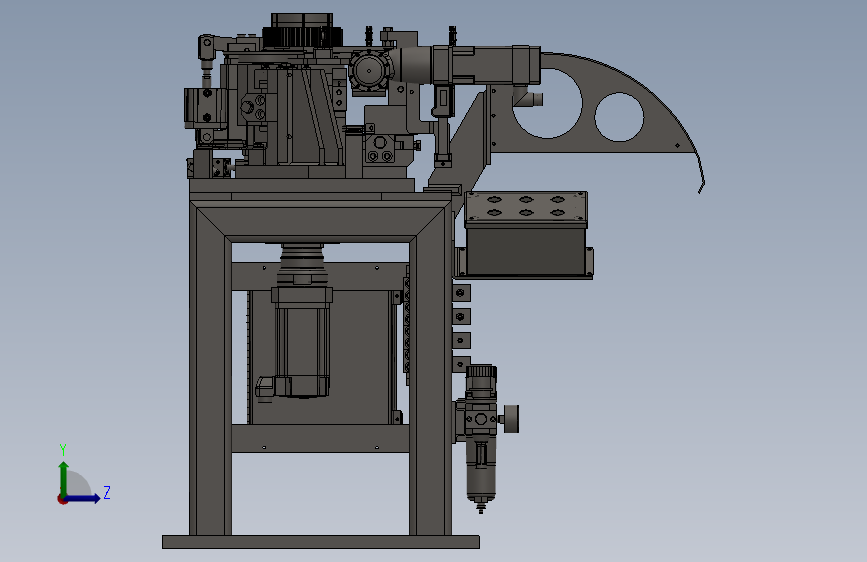Select the servo motor beneath the table
The width and height of the screenshot is (867, 562).
pyautogui.click(x=302, y=341)
